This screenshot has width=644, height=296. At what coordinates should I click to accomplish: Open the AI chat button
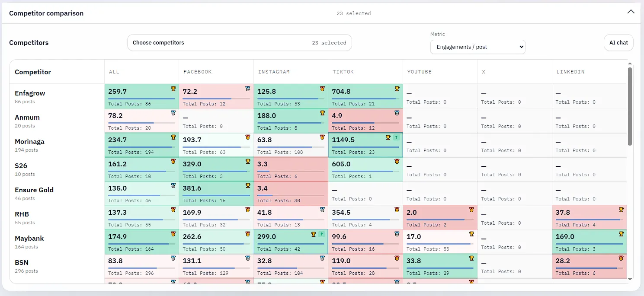pyautogui.click(x=618, y=43)
